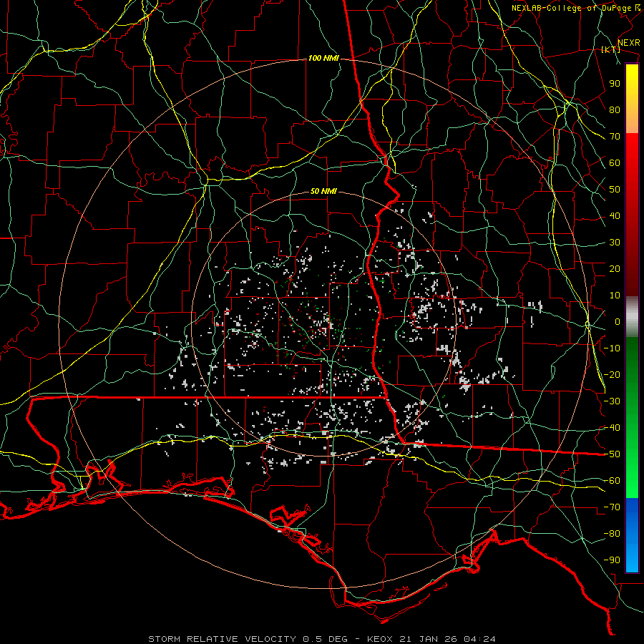Click the 0 value on velocity scale

click(618, 322)
